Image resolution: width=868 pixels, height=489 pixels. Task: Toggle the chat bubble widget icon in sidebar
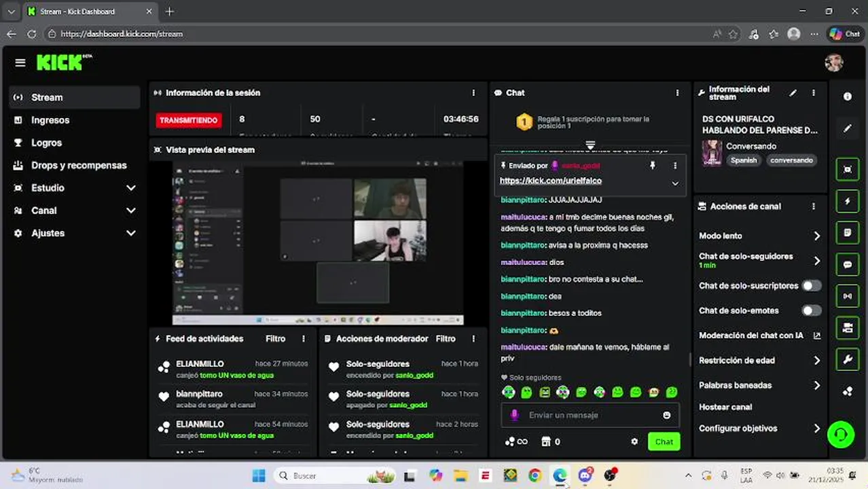[847, 264]
